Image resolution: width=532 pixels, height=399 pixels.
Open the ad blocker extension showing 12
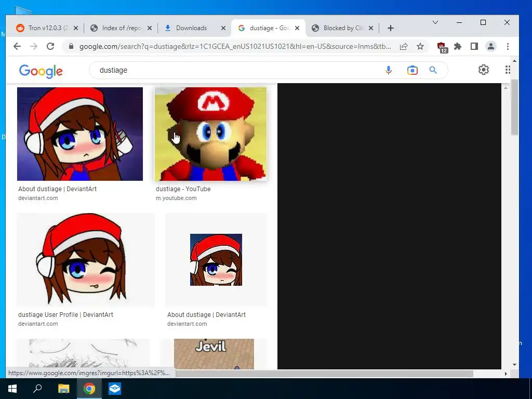coord(442,47)
